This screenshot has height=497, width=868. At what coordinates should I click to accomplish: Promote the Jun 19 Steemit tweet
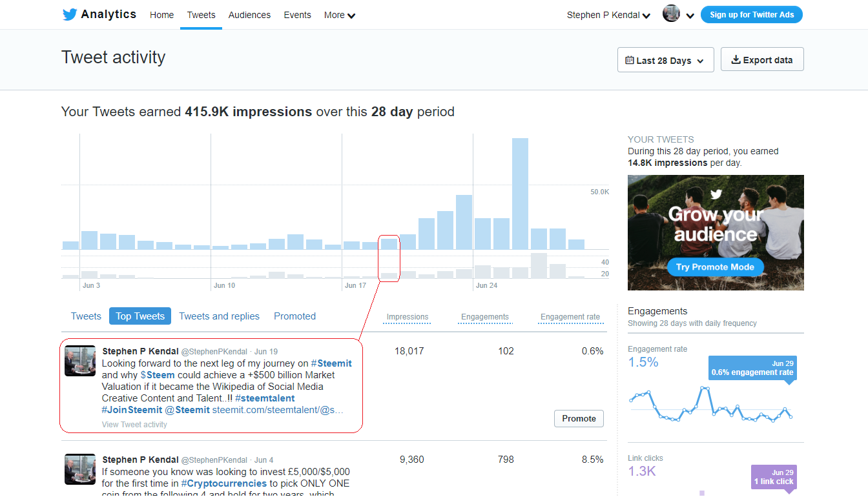click(579, 418)
